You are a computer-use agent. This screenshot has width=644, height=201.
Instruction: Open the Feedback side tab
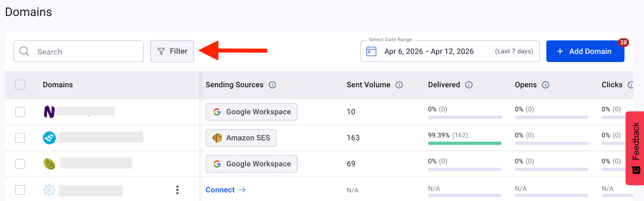tap(636, 148)
